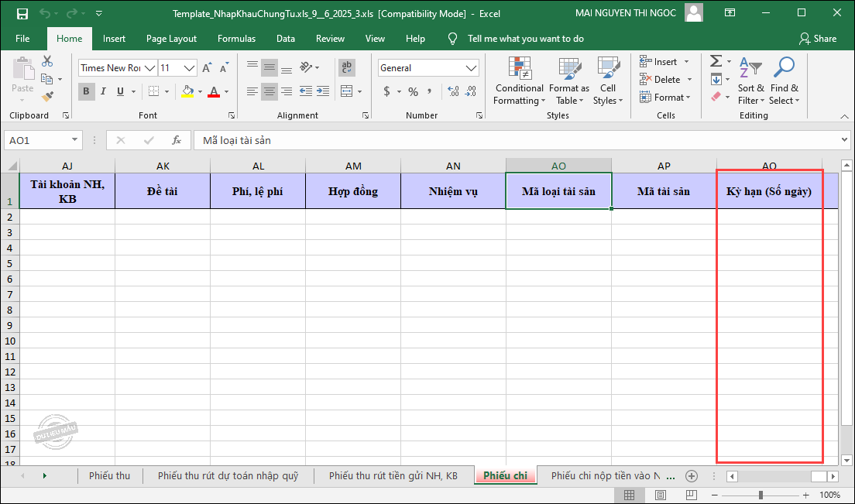855x504 pixels.
Task: Switch to Page Layout view in status bar
Action: pyautogui.click(x=661, y=495)
